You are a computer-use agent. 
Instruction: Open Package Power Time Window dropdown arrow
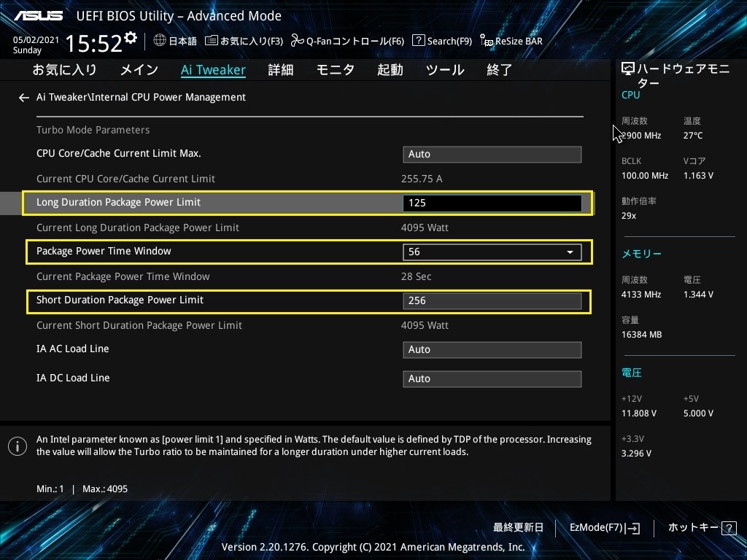(x=570, y=252)
